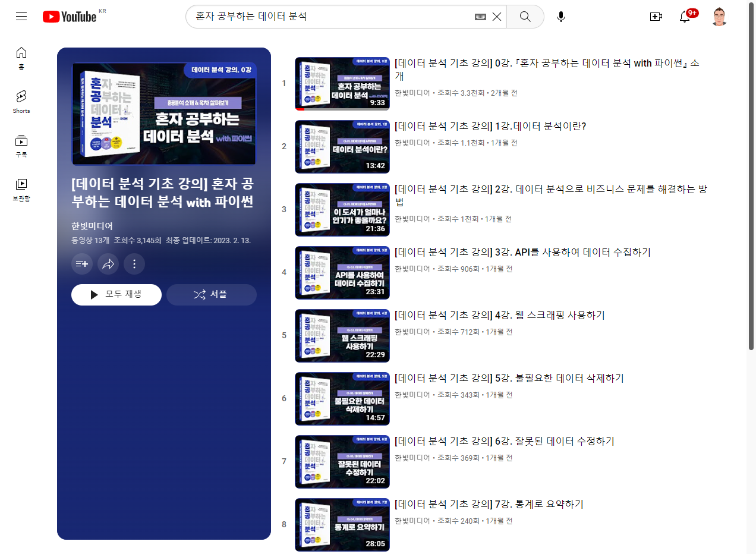Screen dimensions: 756x554
Task: Open Subscriptions in the sidebar
Action: (21, 146)
